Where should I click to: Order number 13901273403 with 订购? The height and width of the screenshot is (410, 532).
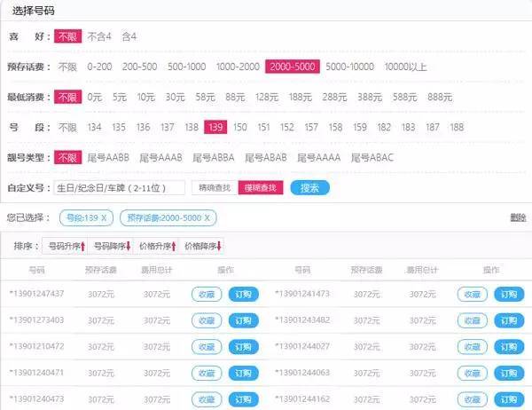coord(243,320)
